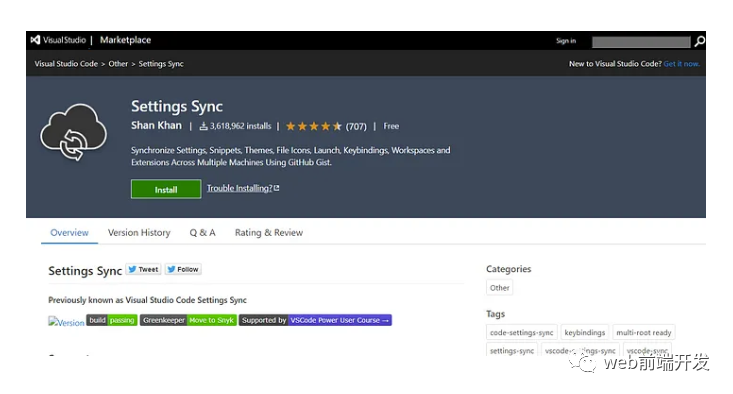
Task: Open the Version History tab
Action: coord(139,232)
